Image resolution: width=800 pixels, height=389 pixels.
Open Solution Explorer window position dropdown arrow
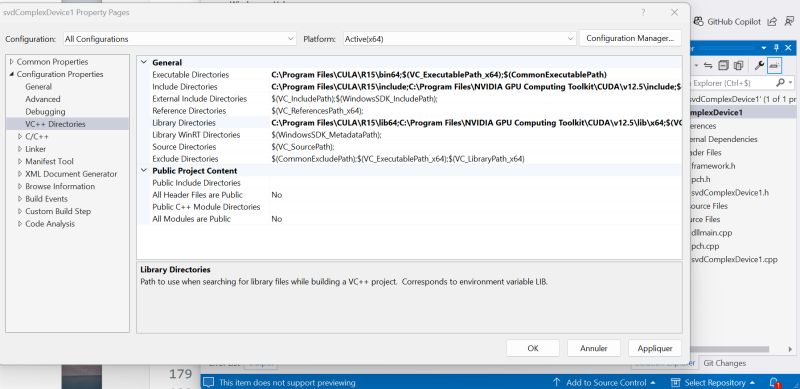[x=764, y=48]
